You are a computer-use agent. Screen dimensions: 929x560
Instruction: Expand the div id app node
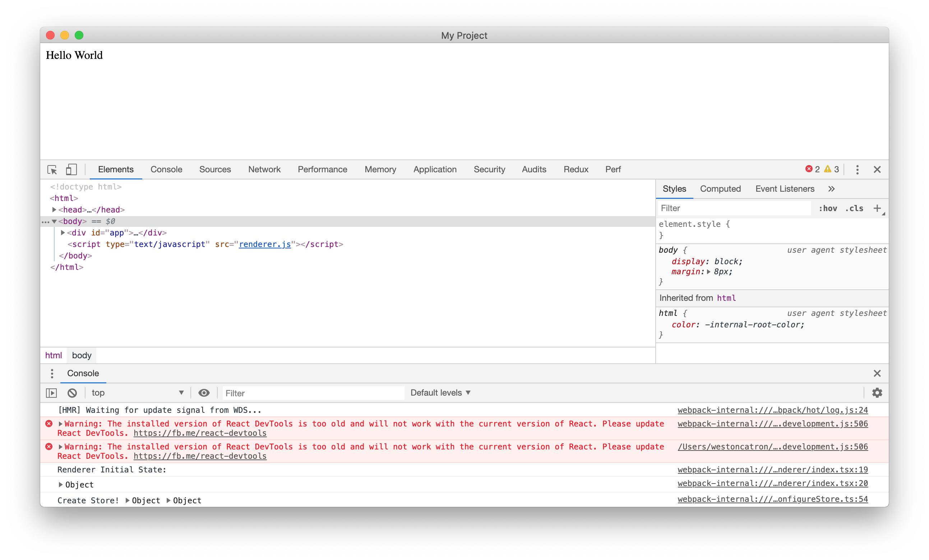click(63, 233)
